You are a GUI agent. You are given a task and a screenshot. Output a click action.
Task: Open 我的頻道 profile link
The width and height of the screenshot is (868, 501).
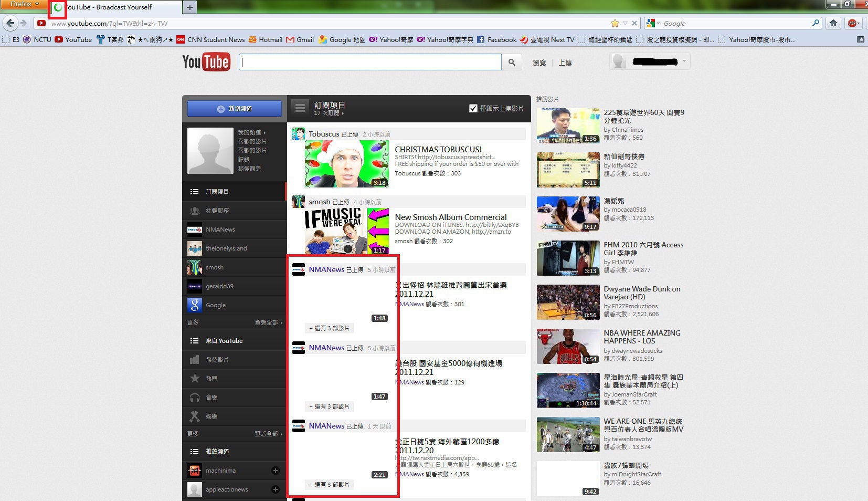pyautogui.click(x=251, y=132)
